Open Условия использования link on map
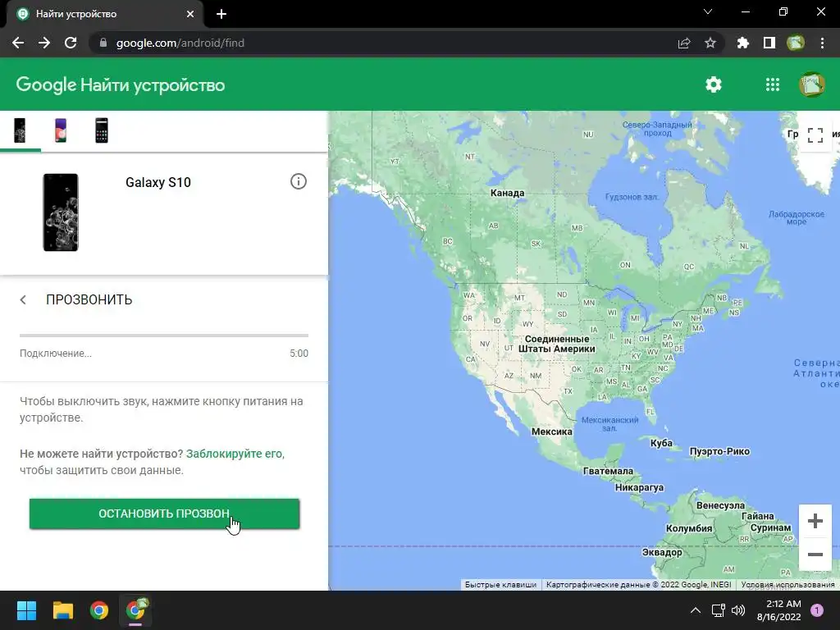This screenshot has height=630, width=840. point(787,584)
